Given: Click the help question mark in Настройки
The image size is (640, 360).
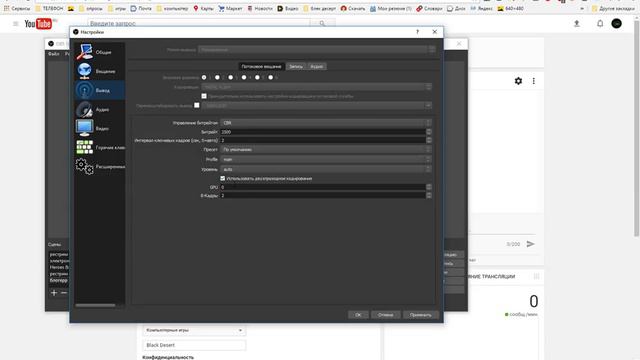Looking at the screenshot, I should (x=417, y=32).
